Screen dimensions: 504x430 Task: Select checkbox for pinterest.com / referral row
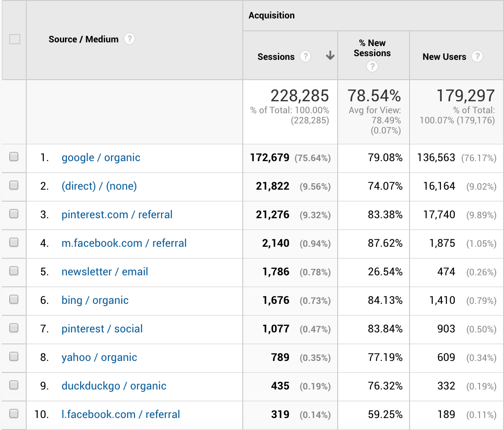14,214
